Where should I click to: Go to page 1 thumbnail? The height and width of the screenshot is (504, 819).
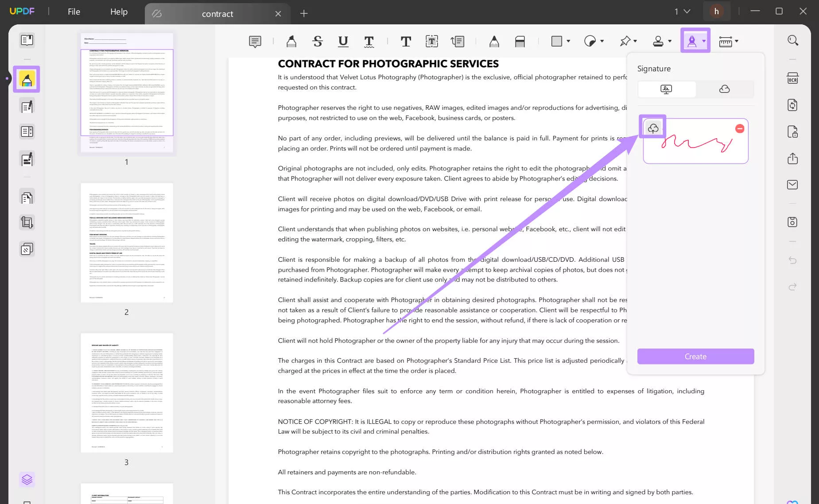(127, 93)
